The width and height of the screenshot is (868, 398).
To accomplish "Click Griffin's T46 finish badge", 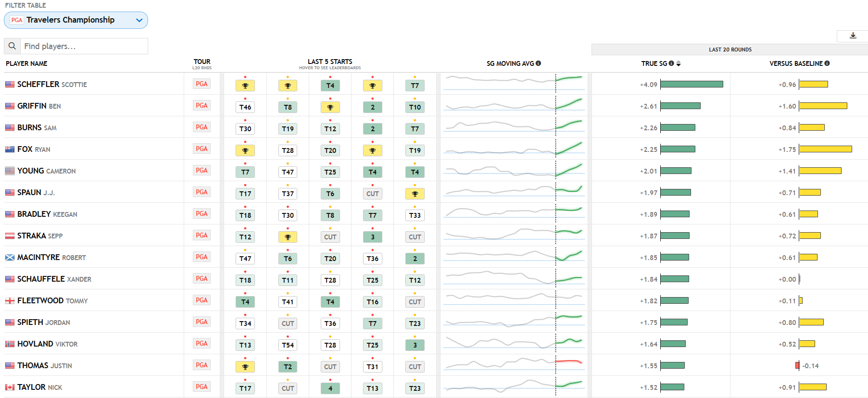I will point(245,107).
